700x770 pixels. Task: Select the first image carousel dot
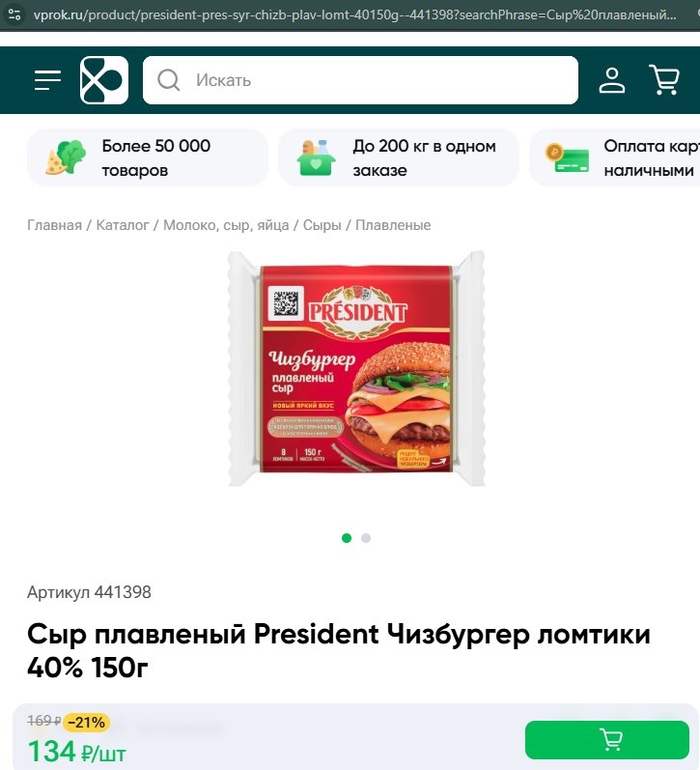[347, 538]
